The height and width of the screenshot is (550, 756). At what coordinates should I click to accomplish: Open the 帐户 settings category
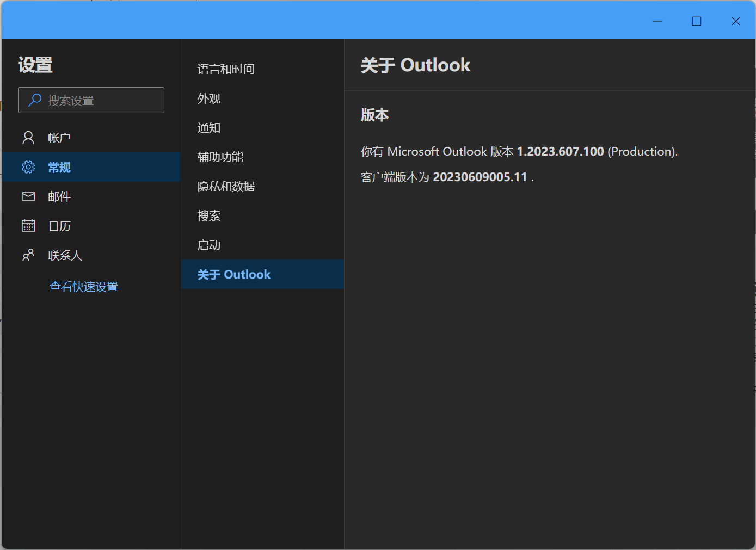click(91, 138)
